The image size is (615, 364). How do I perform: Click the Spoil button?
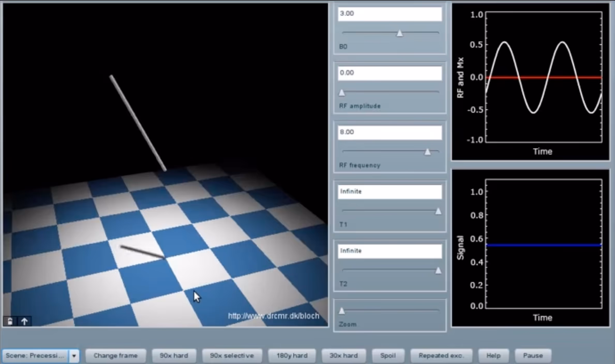[388, 355]
